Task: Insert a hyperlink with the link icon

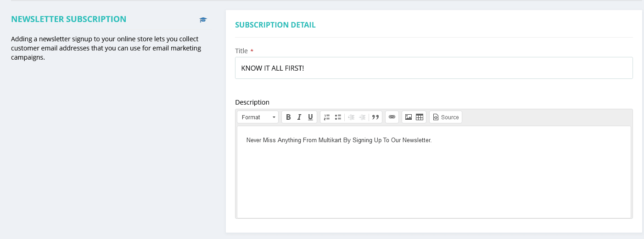Action: (392, 117)
